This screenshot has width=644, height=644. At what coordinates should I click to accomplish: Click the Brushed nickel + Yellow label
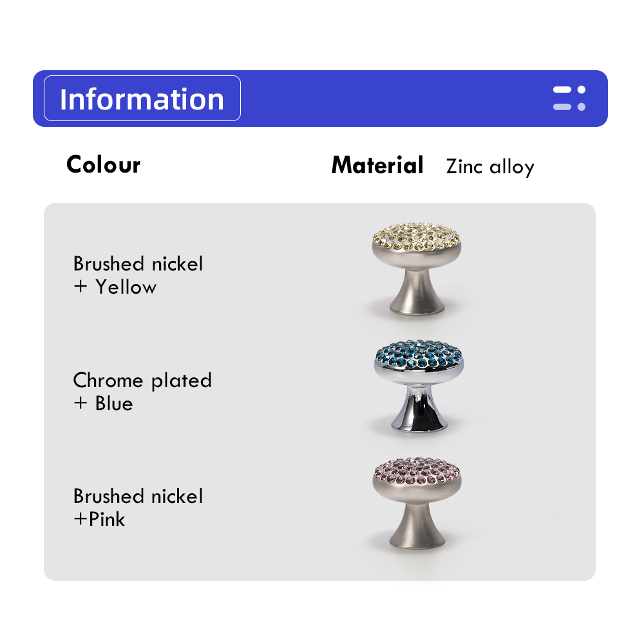point(138,275)
